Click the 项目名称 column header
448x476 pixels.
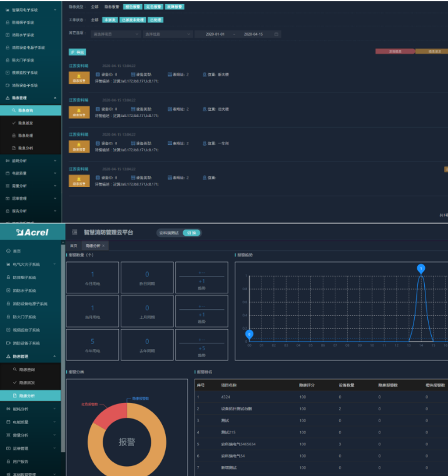coord(229,385)
